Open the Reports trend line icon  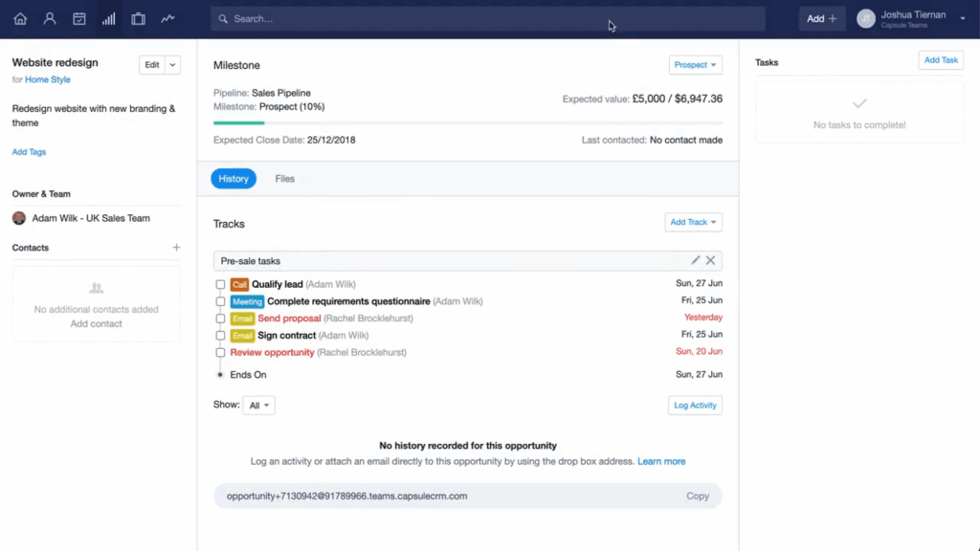point(168,18)
